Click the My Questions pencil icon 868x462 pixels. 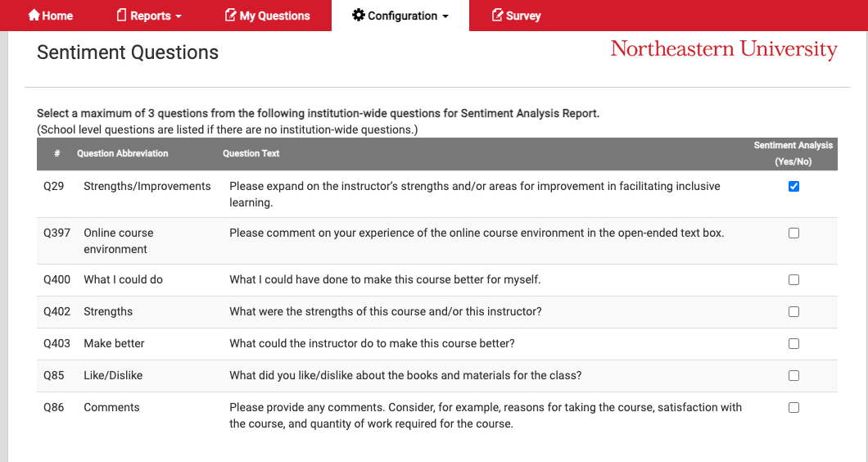coord(230,15)
